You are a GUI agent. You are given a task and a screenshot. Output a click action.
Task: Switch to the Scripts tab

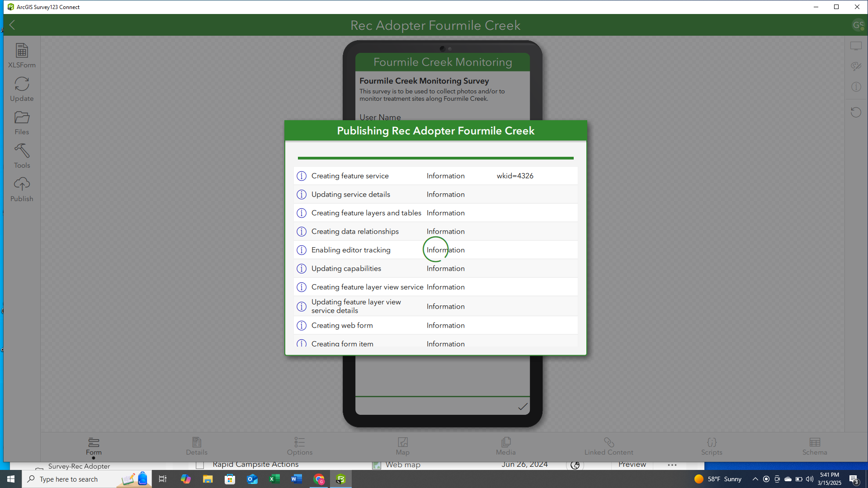click(712, 446)
